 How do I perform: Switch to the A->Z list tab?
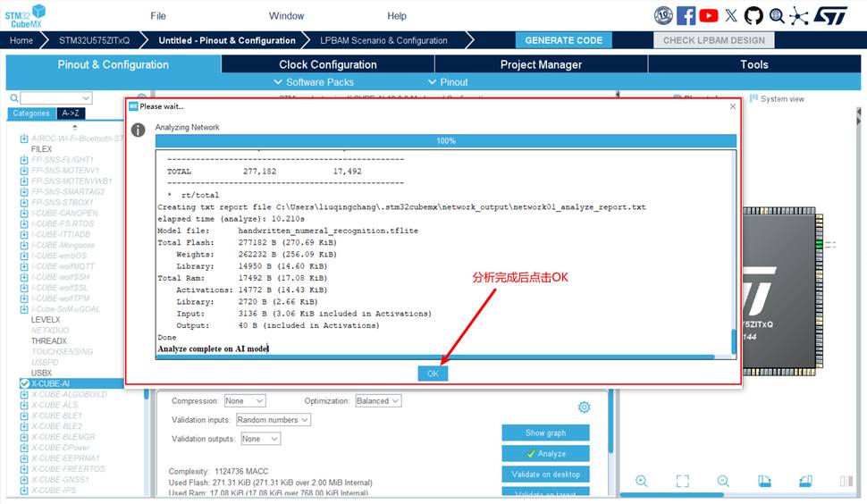pyautogui.click(x=71, y=113)
